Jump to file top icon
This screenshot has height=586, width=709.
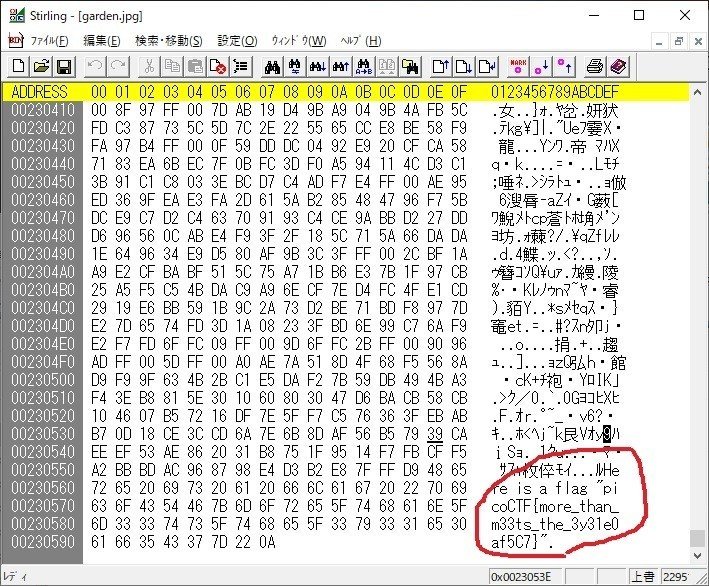pos(441,67)
